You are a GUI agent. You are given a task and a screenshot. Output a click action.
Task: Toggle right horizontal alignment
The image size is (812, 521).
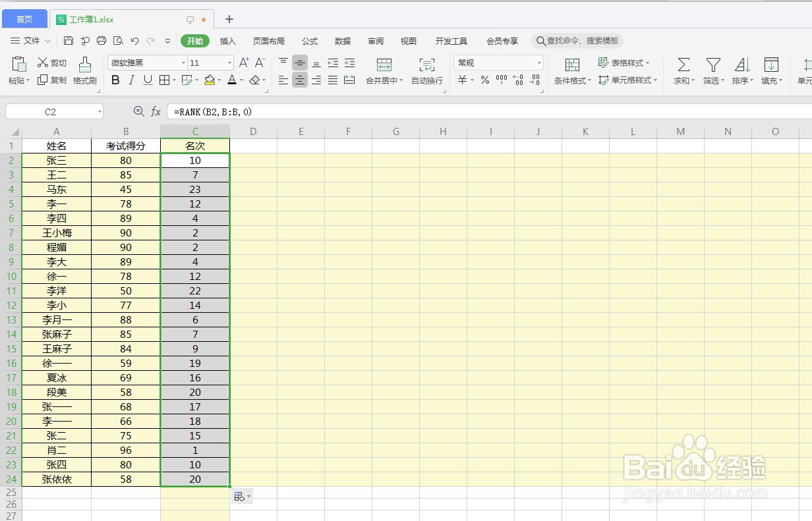tap(316, 80)
